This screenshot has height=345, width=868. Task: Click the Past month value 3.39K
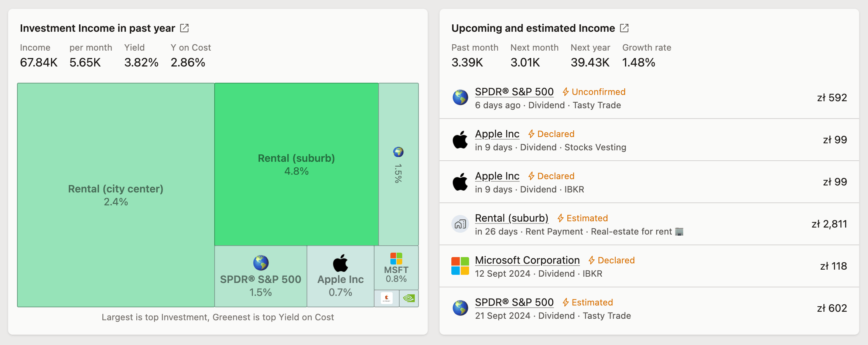[467, 62]
